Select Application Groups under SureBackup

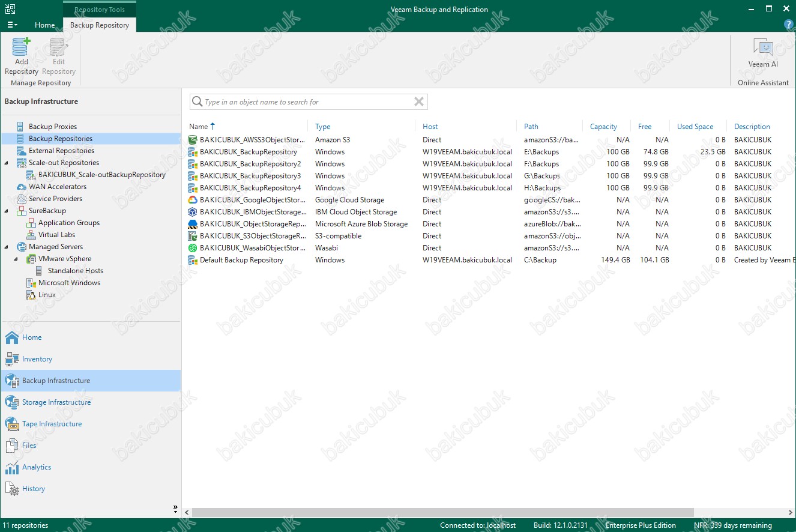click(69, 223)
